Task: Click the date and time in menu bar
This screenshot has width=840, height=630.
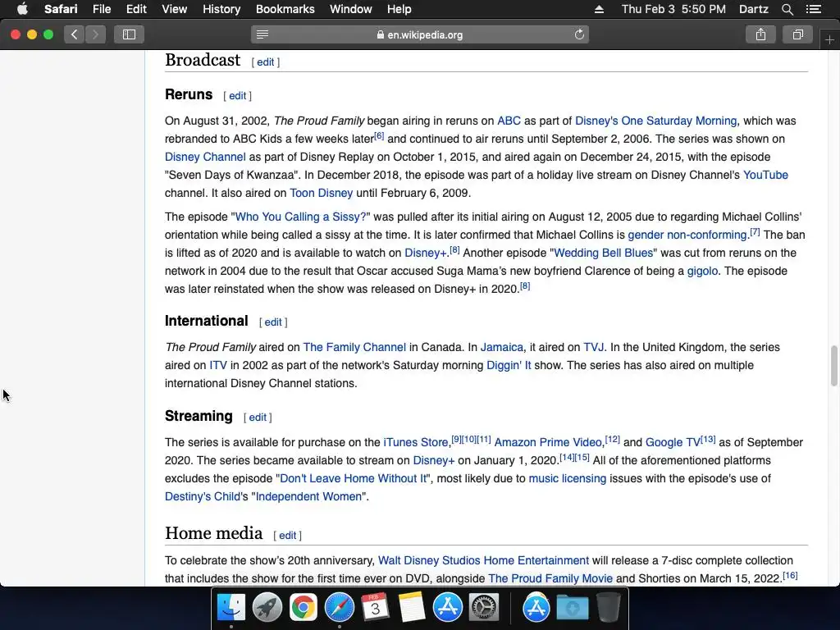Action: pyautogui.click(x=673, y=9)
